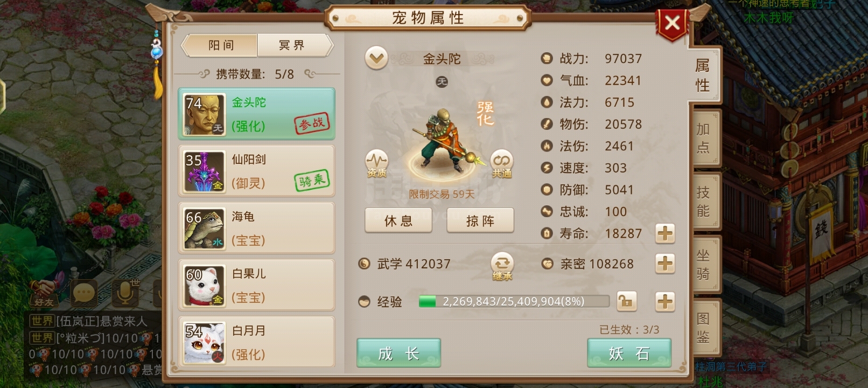This screenshot has width=868, height=388.
Task: Tap the 继承 inherit icon
Action: pyautogui.click(x=502, y=266)
